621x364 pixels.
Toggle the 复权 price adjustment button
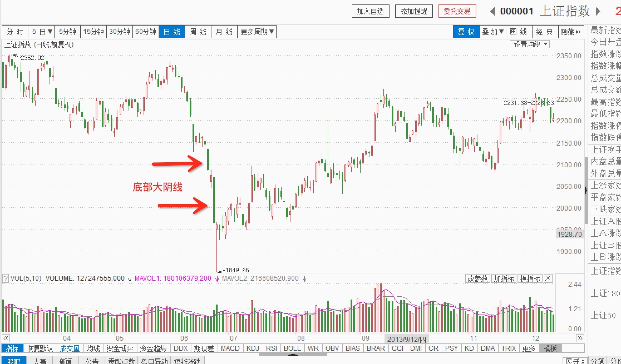click(x=466, y=32)
